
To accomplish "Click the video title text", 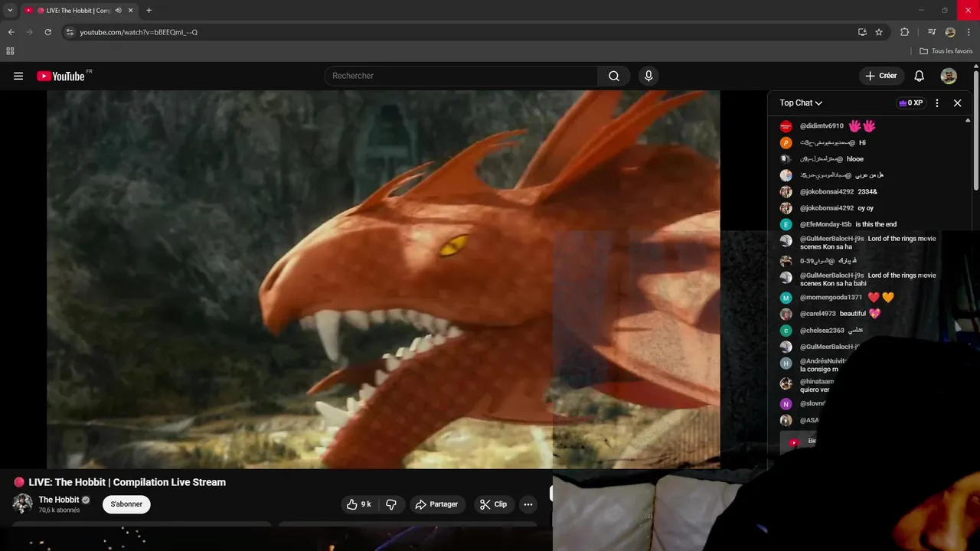I will pyautogui.click(x=127, y=482).
